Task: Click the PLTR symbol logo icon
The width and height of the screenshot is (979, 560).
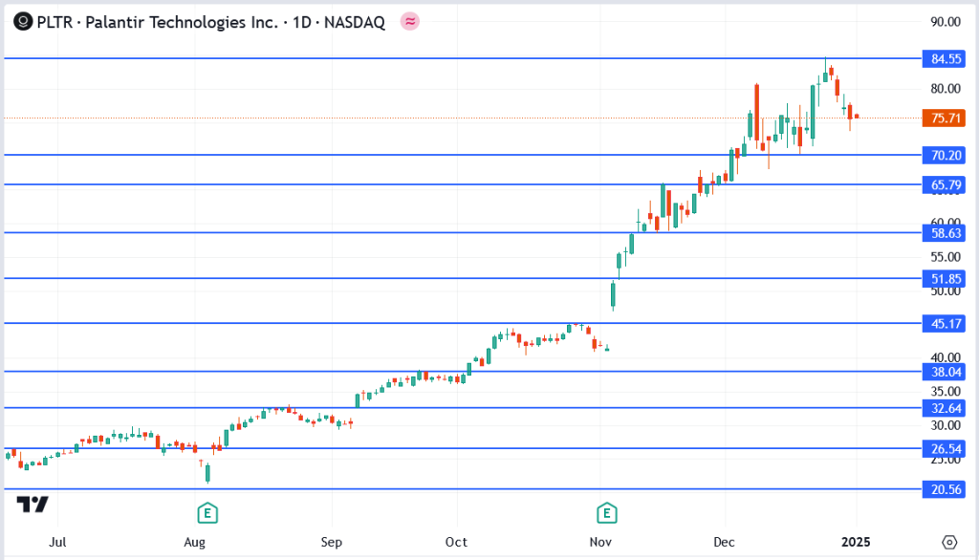Action: click(20, 21)
